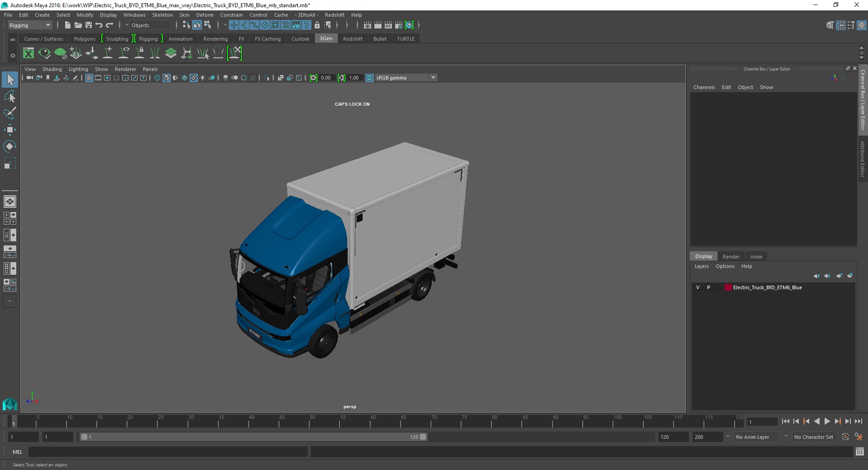
Task: Switch to the Polygons shelf tab
Action: [x=85, y=39]
